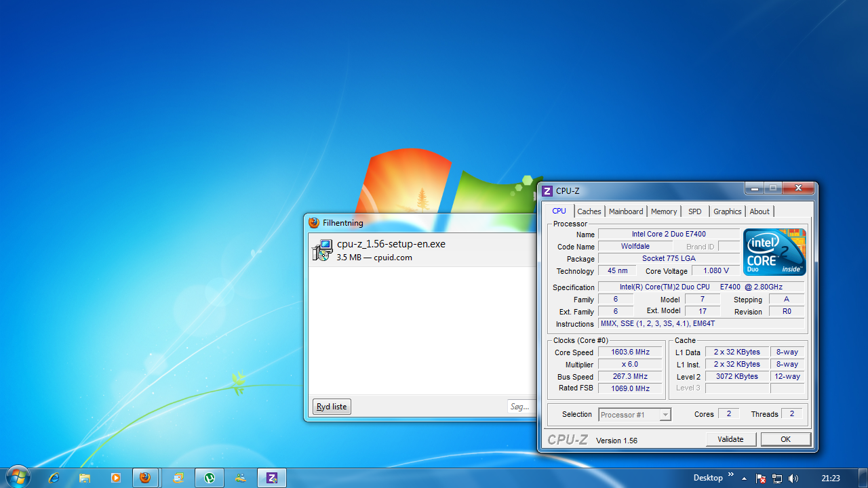868x488 pixels.
Task: Open the Processor #1 selection dropdown
Action: (635, 414)
